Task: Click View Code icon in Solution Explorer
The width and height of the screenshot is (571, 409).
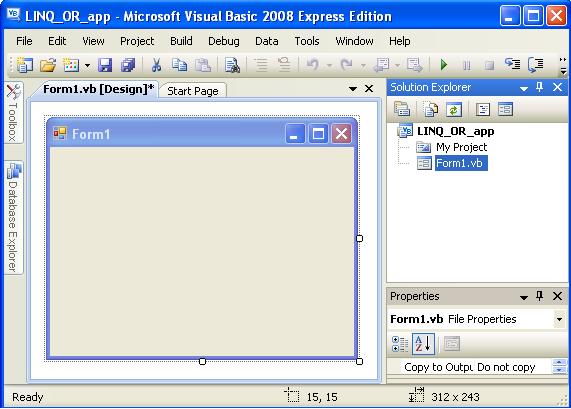Action: [483, 110]
